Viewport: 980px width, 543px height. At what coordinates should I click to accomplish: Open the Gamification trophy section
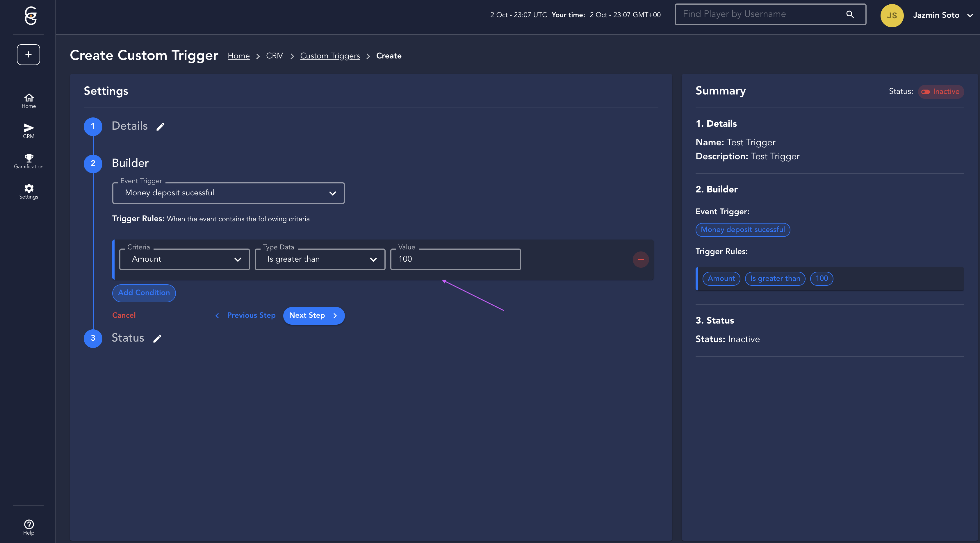28,161
